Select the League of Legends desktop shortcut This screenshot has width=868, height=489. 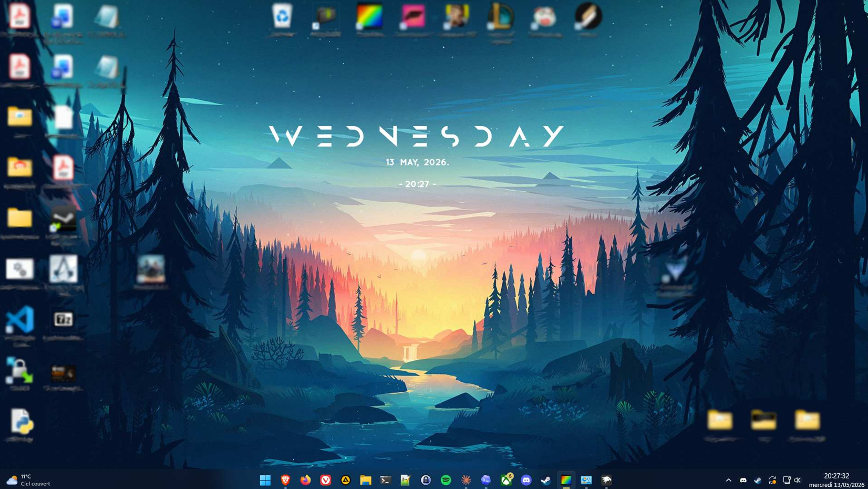[x=501, y=22]
